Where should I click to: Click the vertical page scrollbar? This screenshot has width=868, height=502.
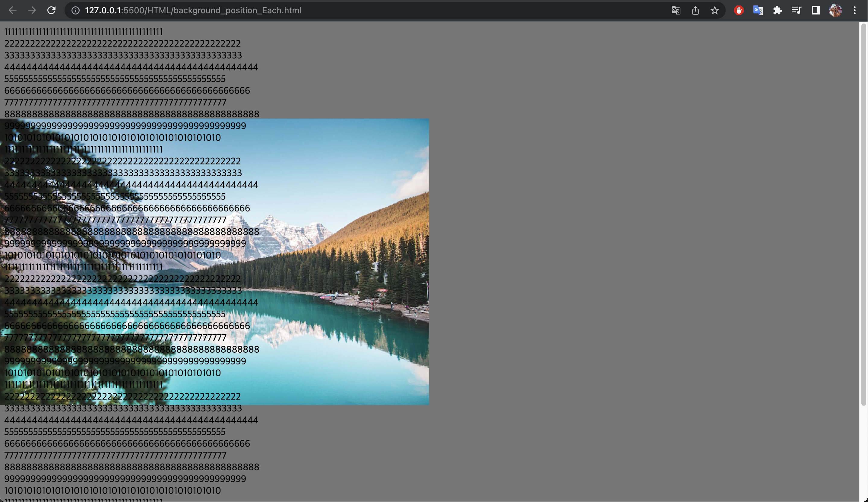point(863,214)
